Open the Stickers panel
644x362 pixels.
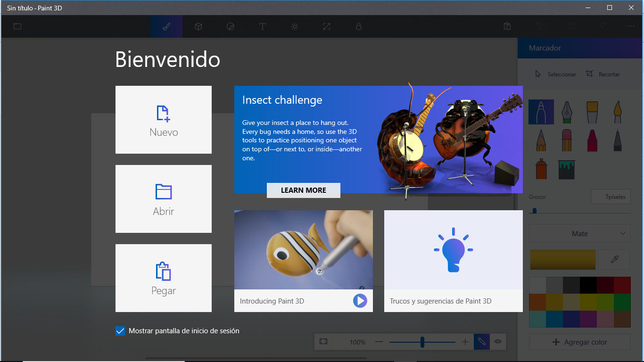(x=231, y=26)
